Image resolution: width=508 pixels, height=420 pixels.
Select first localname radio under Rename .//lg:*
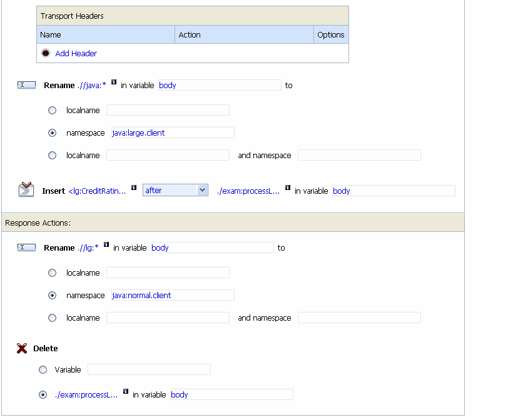(x=52, y=272)
